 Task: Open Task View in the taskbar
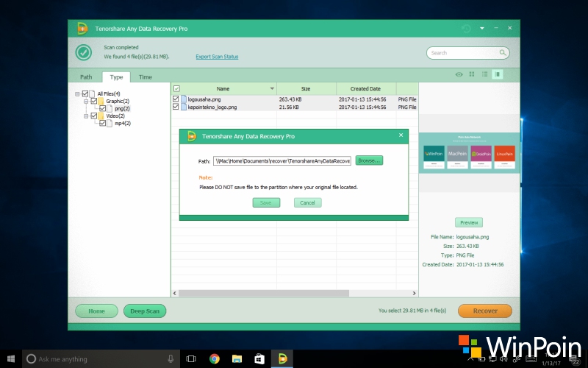[191, 358]
